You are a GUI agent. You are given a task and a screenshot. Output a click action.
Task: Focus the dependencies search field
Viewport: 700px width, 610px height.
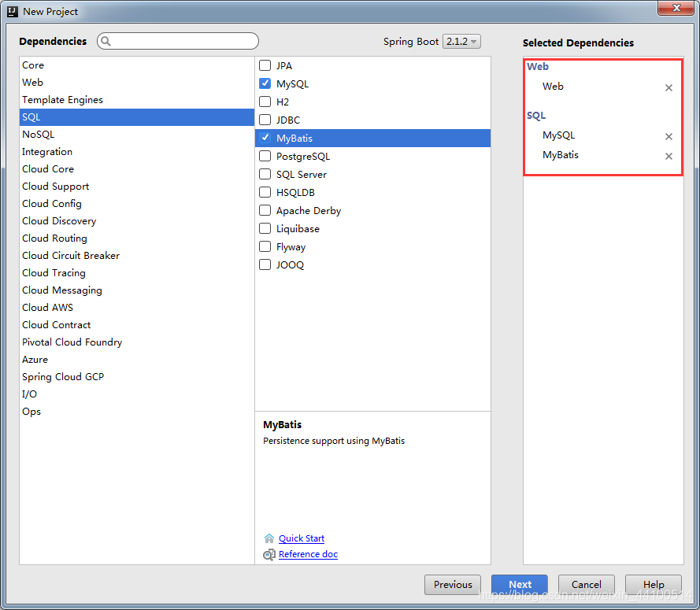coord(178,41)
